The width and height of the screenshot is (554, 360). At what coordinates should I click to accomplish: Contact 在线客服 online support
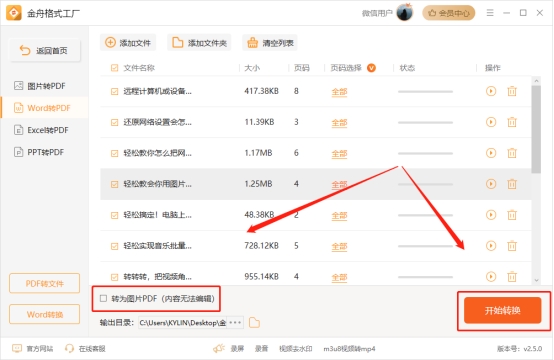click(x=85, y=349)
